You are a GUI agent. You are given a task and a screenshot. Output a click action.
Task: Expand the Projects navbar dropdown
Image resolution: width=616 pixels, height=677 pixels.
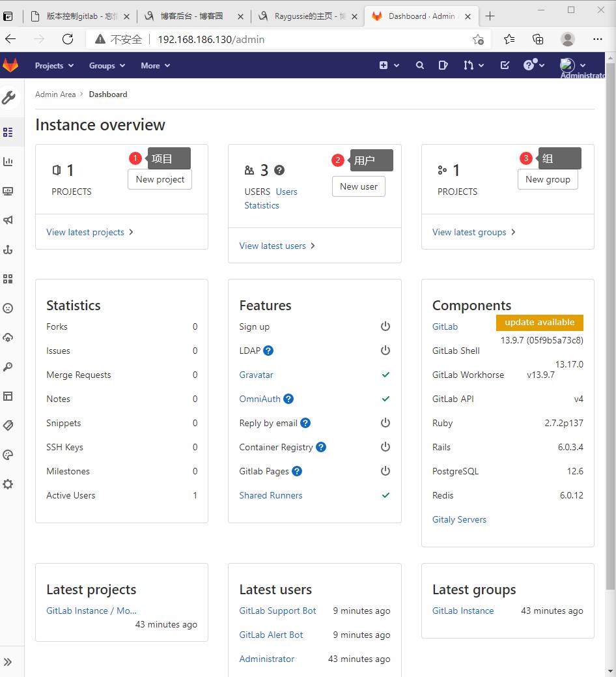coord(54,66)
